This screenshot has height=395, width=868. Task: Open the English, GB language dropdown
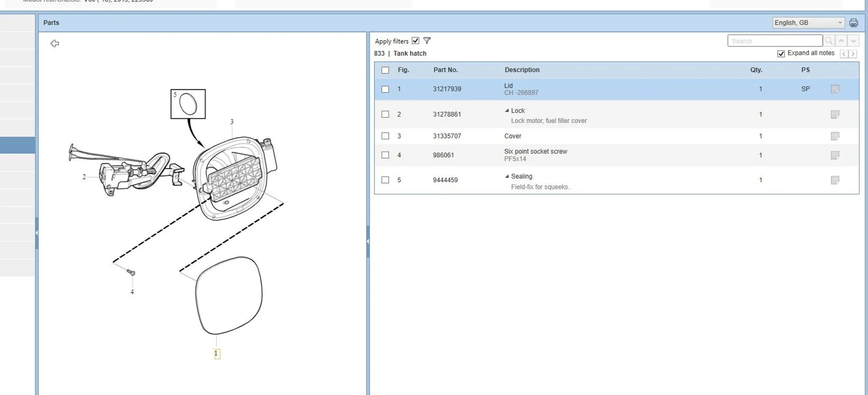[808, 23]
